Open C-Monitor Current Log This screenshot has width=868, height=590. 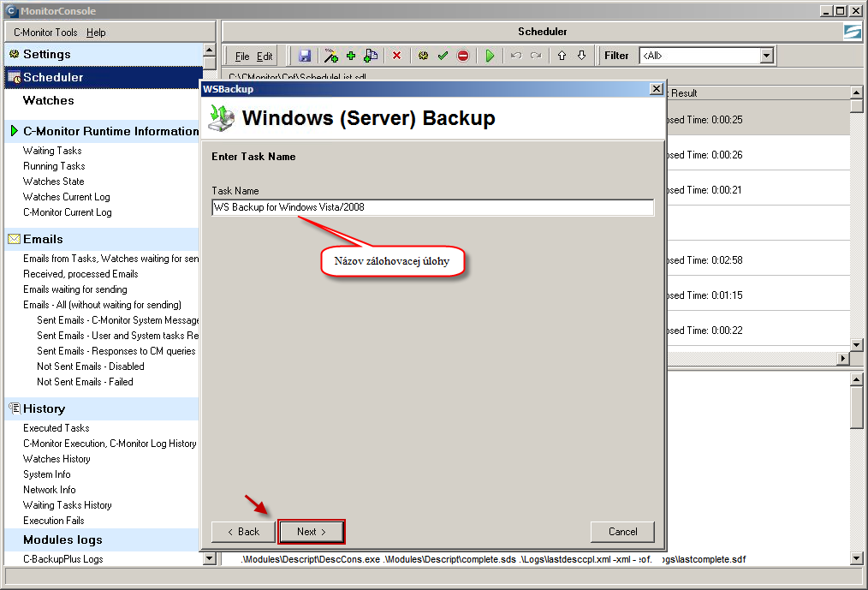pos(67,212)
